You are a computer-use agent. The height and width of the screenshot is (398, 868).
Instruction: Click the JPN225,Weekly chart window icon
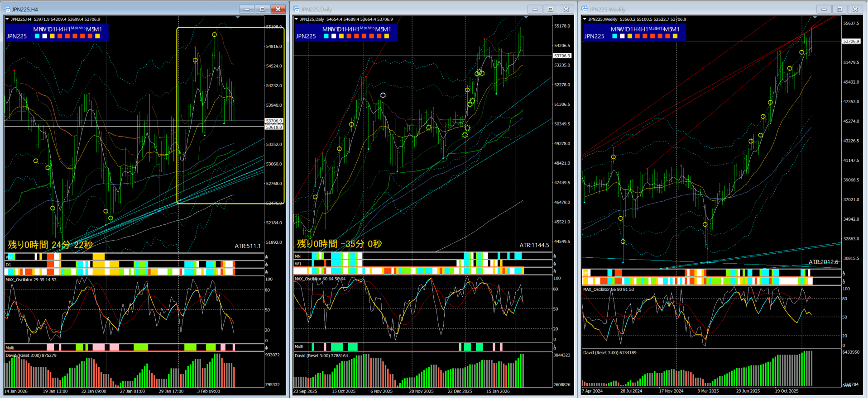click(585, 9)
